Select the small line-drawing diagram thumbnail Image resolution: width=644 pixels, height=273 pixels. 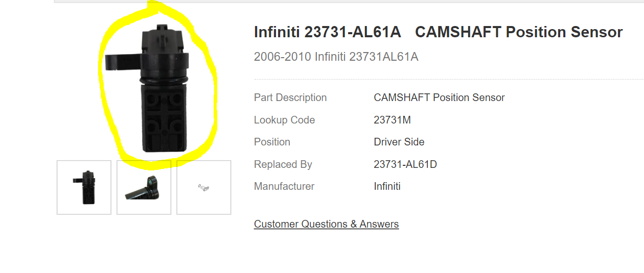(203, 187)
